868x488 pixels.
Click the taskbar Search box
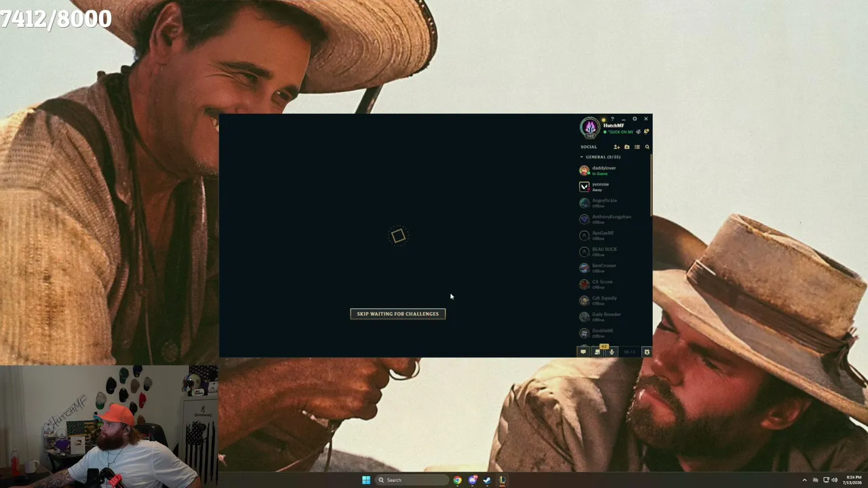click(x=412, y=480)
